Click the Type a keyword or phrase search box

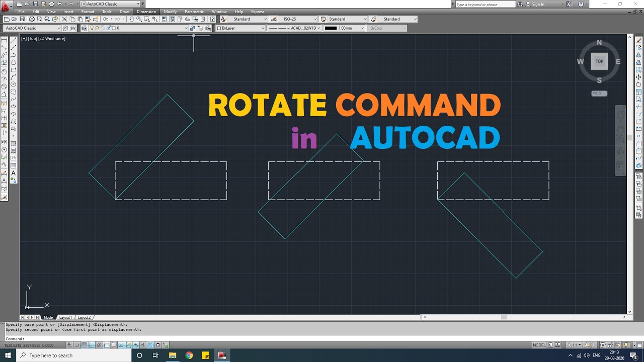click(485, 4)
